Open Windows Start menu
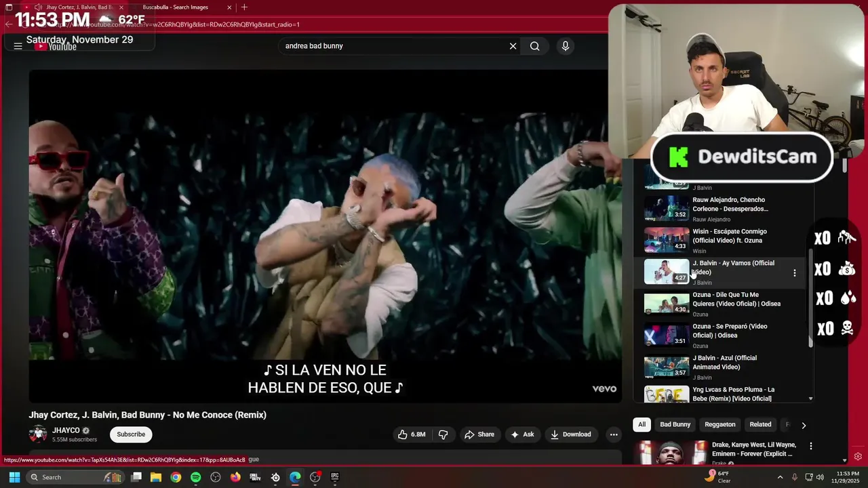Viewport: 868px width, 488px height. click(x=14, y=477)
